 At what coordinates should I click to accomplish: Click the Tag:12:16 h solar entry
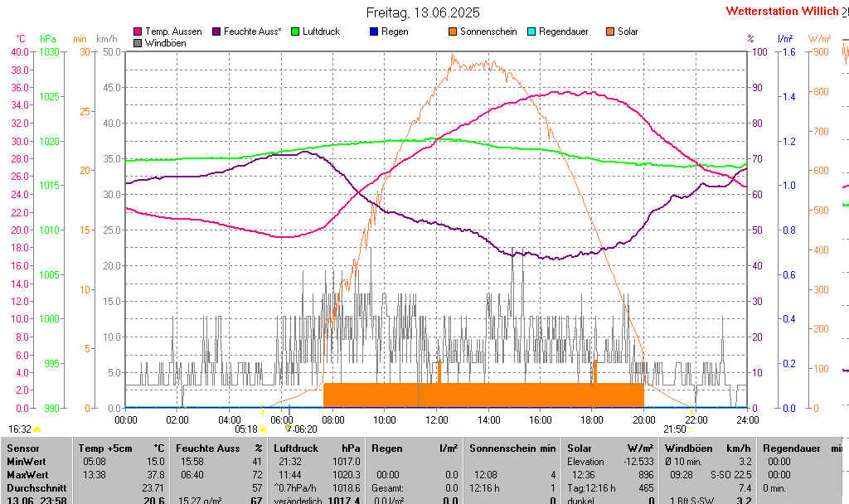(591, 487)
